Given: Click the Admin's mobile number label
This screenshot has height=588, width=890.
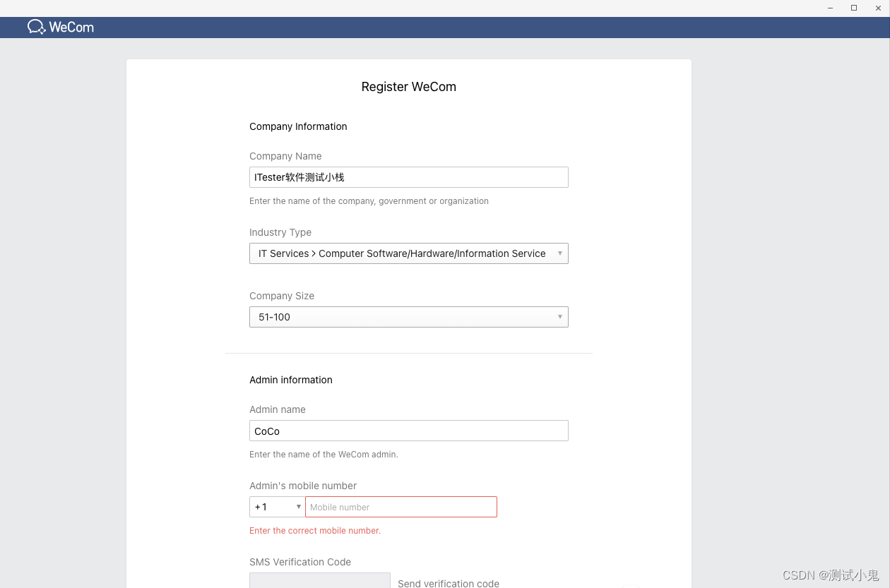Looking at the screenshot, I should tap(303, 486).
